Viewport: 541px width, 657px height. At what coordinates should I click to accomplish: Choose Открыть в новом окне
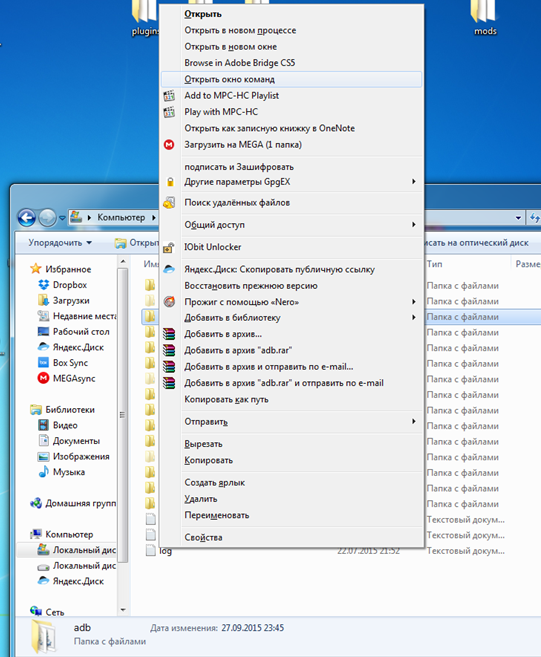[x=291, y=47]
